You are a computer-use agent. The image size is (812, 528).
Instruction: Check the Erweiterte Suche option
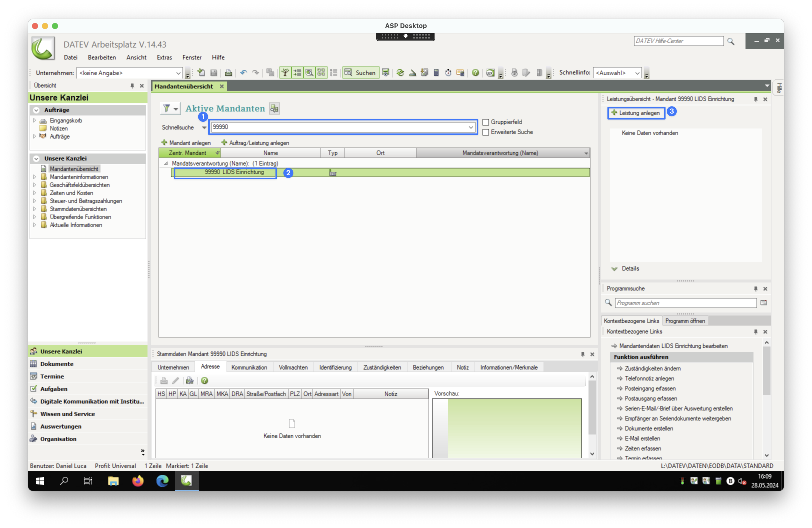(x=486, y=132)
